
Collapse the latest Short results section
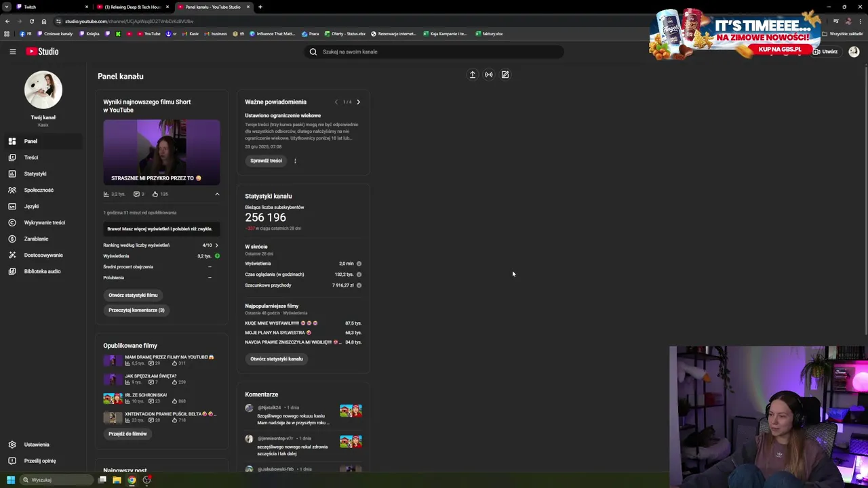217,195
